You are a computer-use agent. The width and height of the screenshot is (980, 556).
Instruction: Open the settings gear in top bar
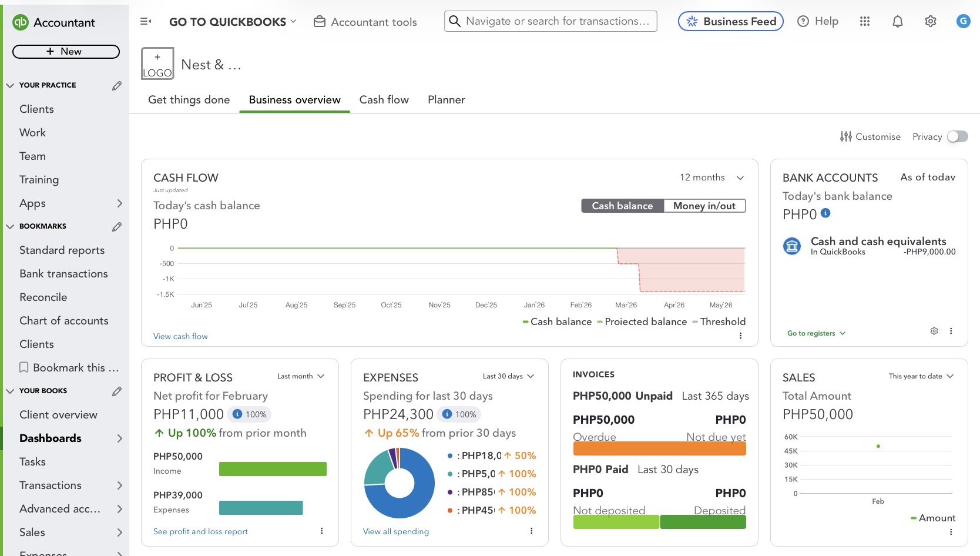(930, 22)
